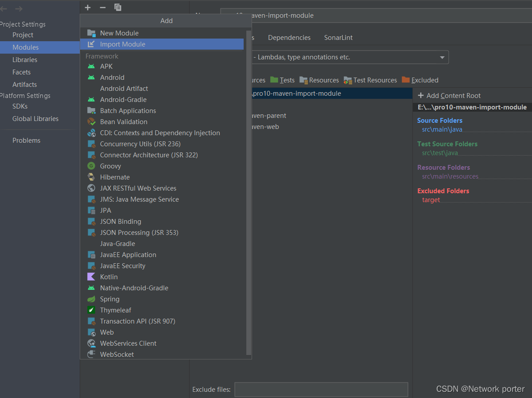Click src\test\java test folder link
Viewport: 532px width, 398px height.
point(440,153)
